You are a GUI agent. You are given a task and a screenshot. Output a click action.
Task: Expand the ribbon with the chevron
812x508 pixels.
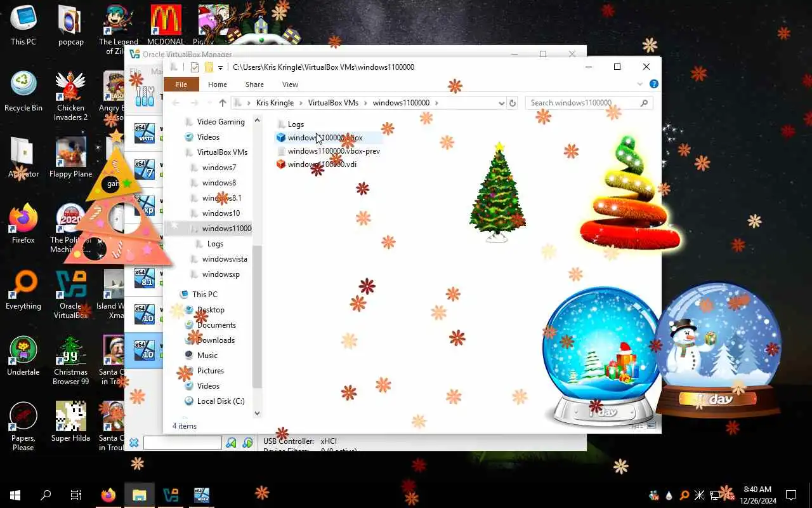[x=640, y=84]
